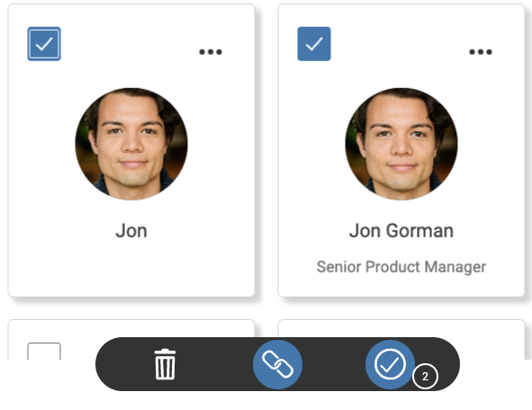Click the circled checkmark selection icon
Viewport: 532px width, 410px height.
click(x=390, y=364)
